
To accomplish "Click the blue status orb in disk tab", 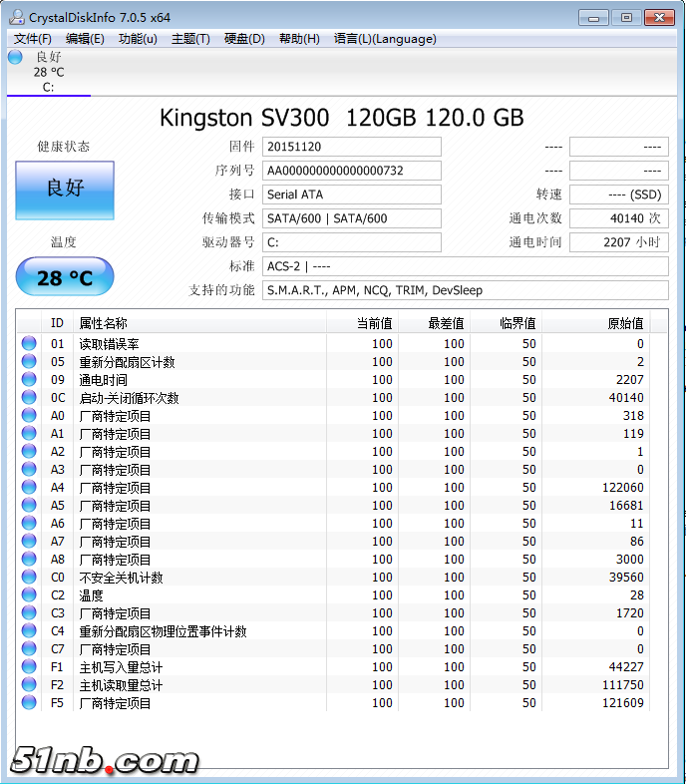I will [16, 57].
